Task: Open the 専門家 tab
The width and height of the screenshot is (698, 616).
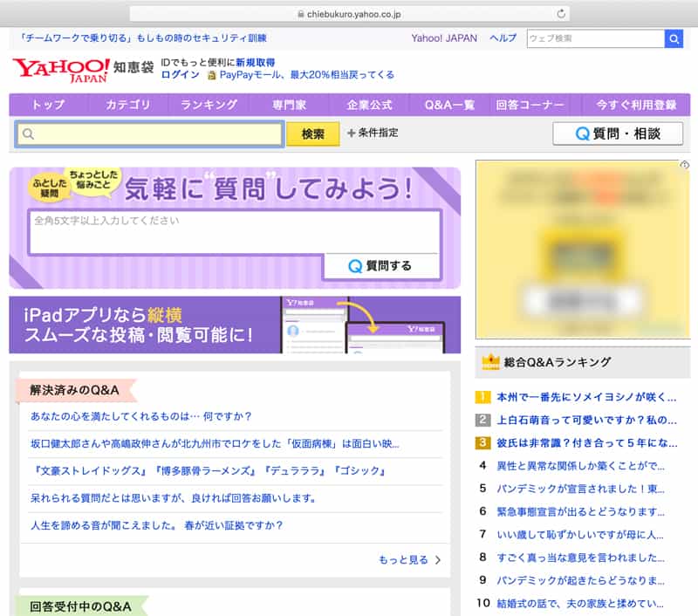Action: click(x=289, y=105)
